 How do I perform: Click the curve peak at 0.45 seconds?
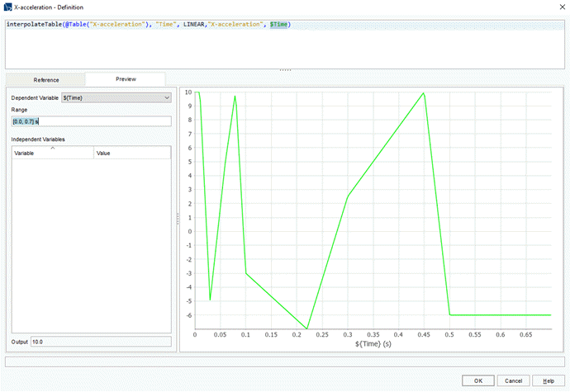click(424, 93)
